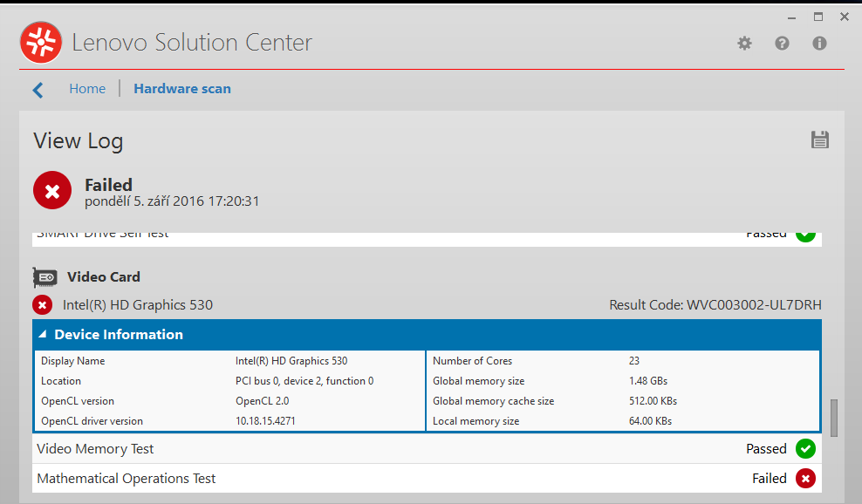Click the Global memory size value 1.48 GBs
Viewport: 862px width, 504px height.
(648, 381)
